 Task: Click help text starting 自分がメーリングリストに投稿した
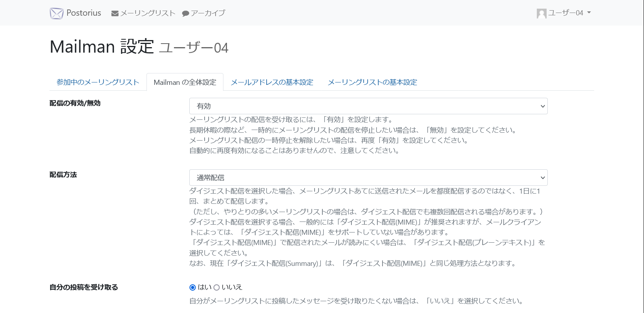click(x=357, y=301)
